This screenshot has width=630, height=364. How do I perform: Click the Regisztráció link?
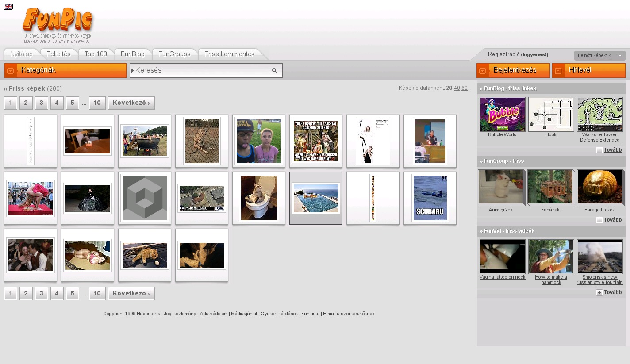(x=503, y=54)
